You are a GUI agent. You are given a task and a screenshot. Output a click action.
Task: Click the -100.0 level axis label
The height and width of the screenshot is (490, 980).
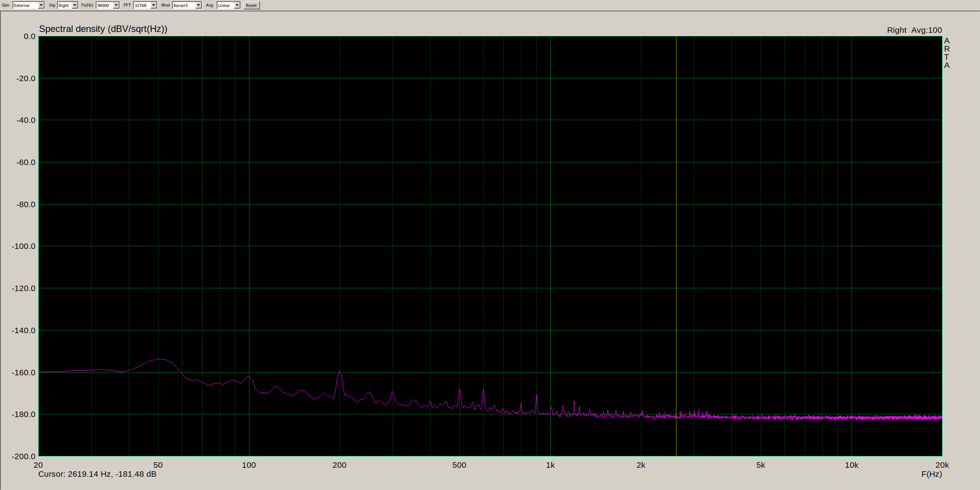[x=23, y=246]
